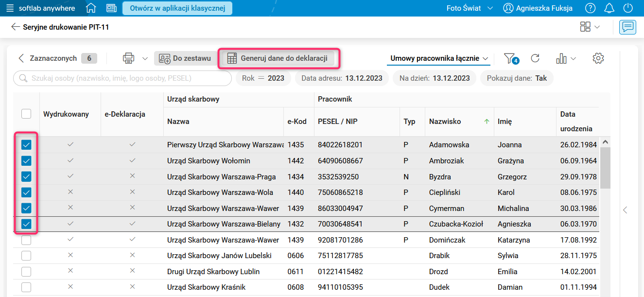Click Generuj dane do deklaracji button
Screen dimensions: 644x297
point(278,58)
